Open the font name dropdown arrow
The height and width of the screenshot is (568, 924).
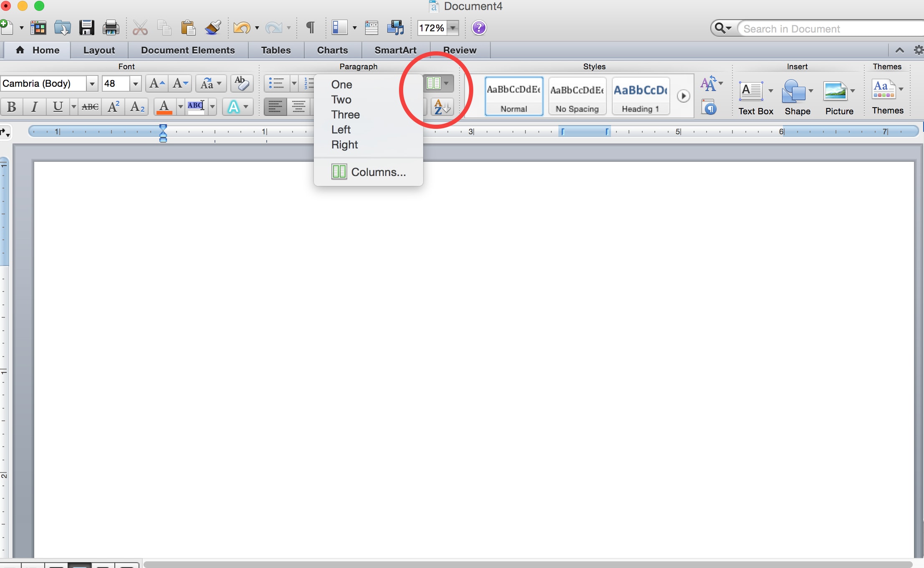pos(92,83)
